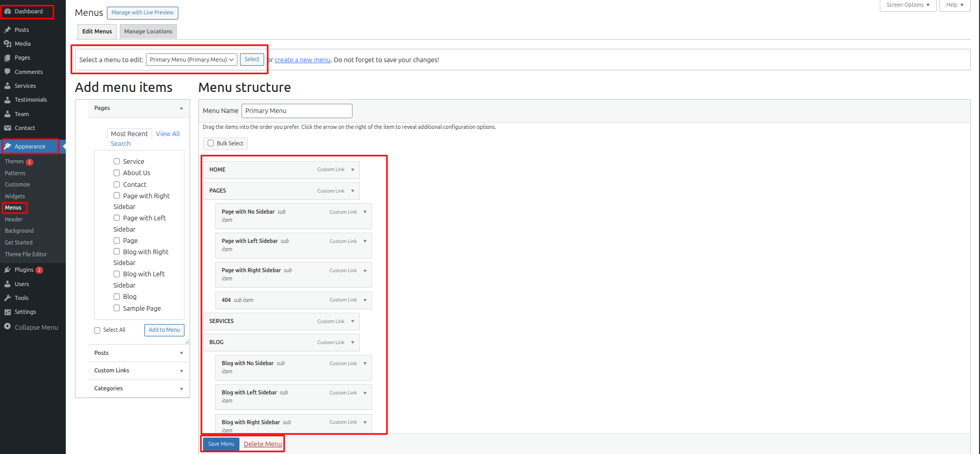
Task: Check the Page with Right Sidebar checkbox
Action: 117,196
